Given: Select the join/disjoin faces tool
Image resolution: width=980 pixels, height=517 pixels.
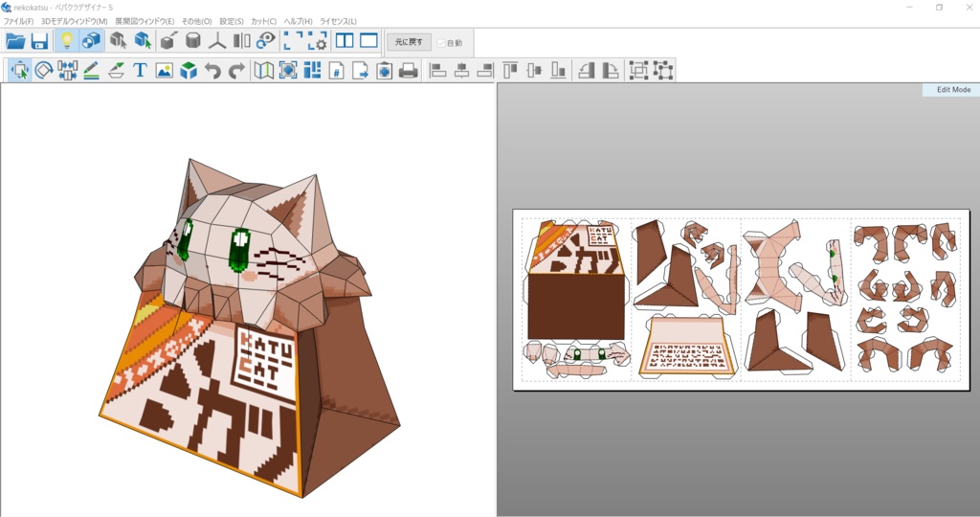Looking at the screenshot, I should click(68, 71).
